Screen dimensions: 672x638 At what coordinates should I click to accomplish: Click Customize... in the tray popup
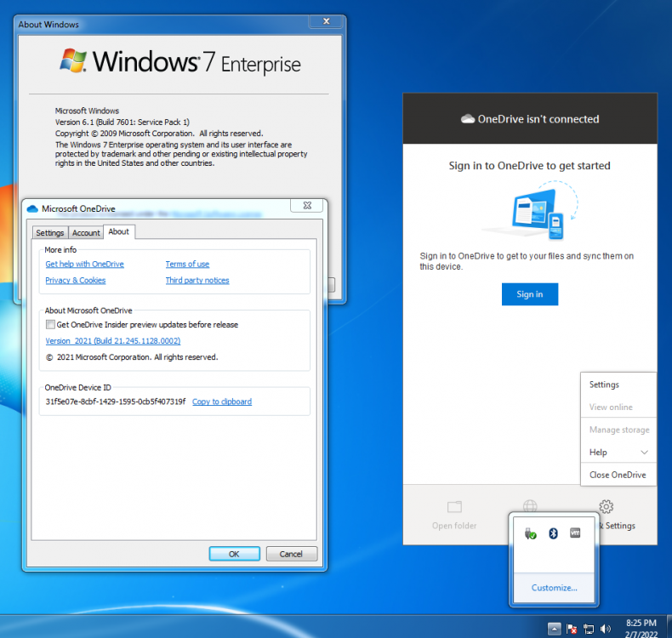554,588
